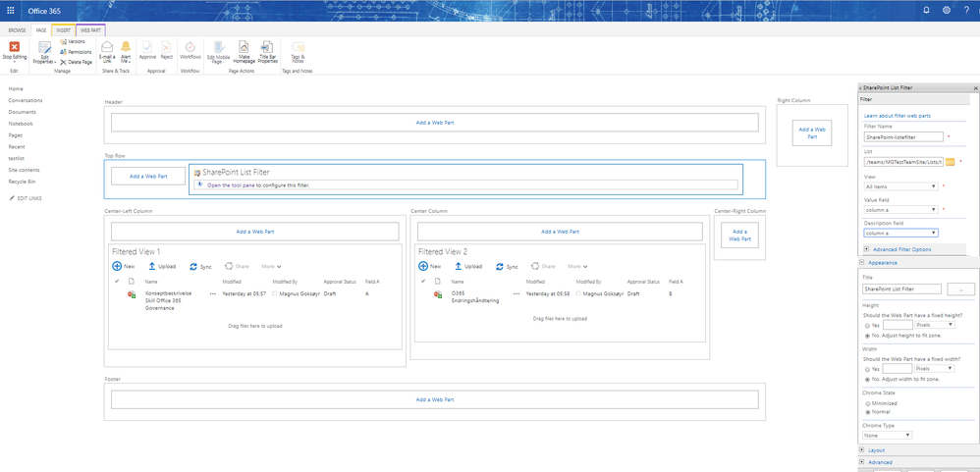Click the list picker icon beside List field

point(950,162)
